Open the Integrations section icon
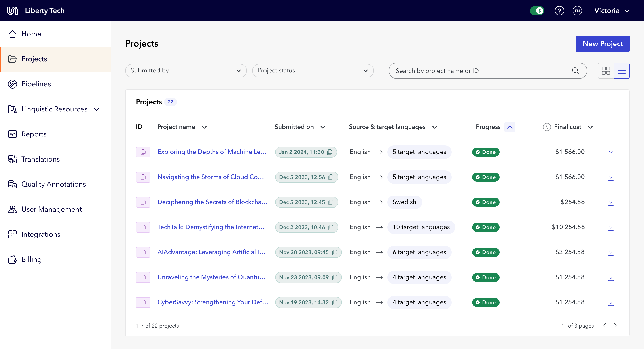Viewport: 644px width, 349px height. (x=13, y=234)
